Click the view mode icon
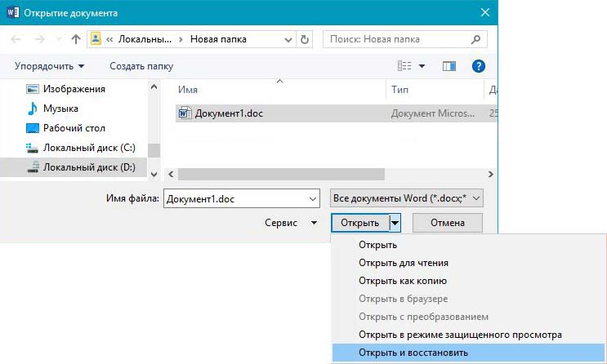 pos(404,66)
